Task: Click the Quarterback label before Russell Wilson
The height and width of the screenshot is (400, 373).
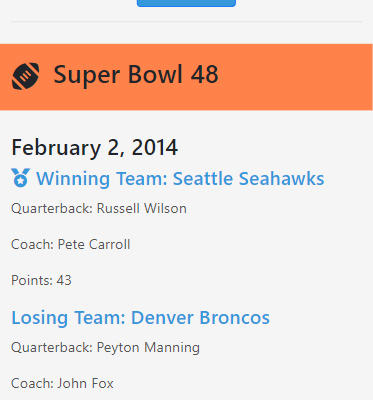Action: [x=52, y=208]
